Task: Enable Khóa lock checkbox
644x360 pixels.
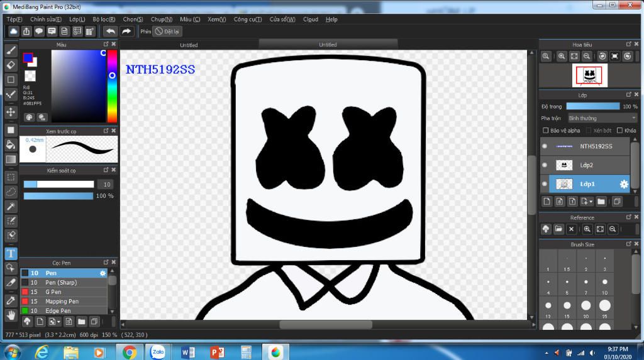Action: click(x=619, y=131)
